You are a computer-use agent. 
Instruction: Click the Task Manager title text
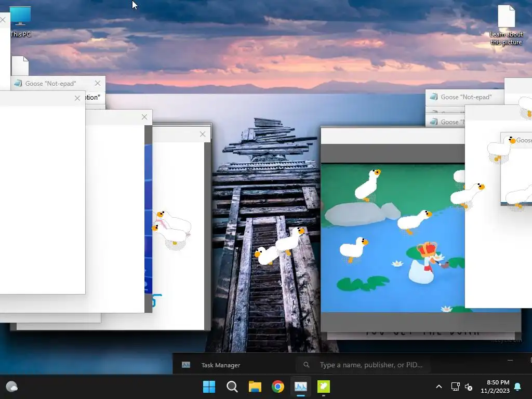221,365
